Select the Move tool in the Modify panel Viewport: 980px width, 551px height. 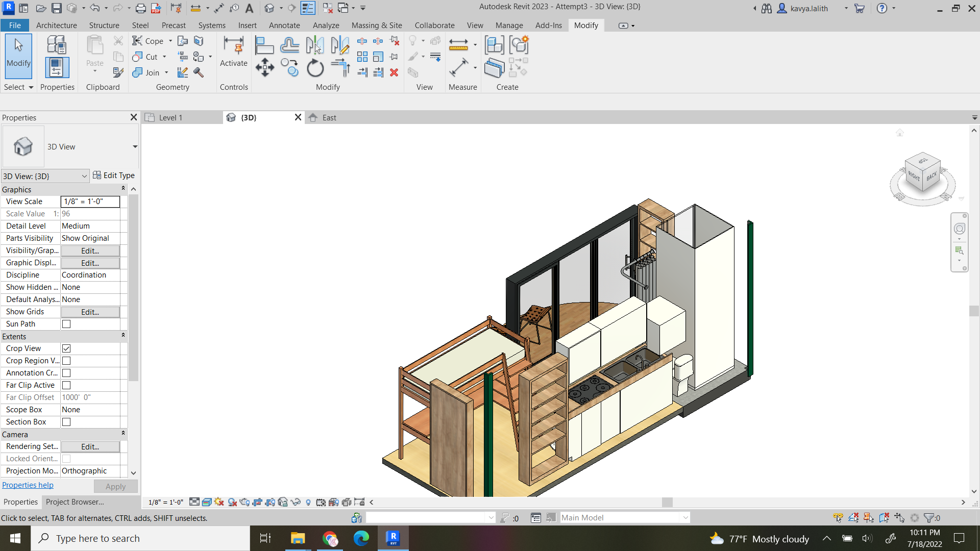coord(264,67)
